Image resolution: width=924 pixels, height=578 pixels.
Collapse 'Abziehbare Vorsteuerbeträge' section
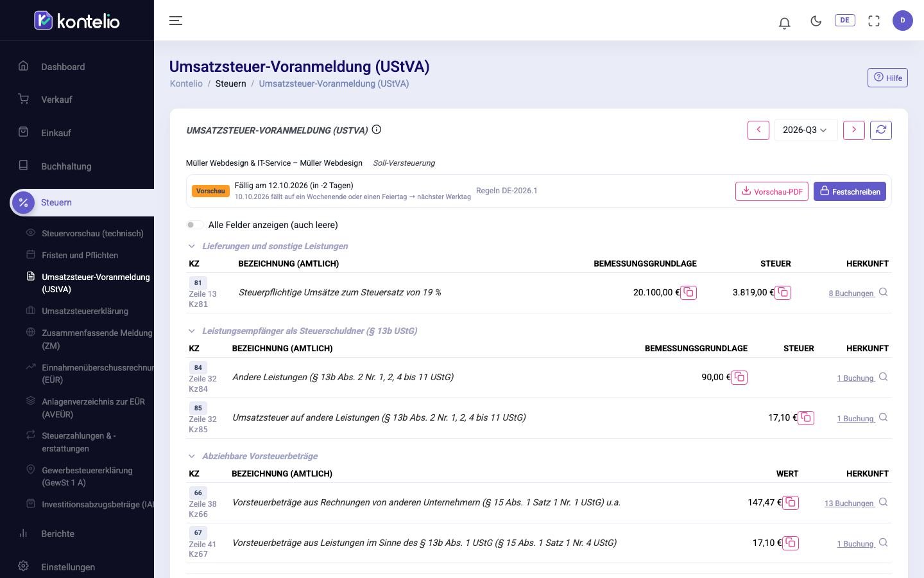[191, 456]
